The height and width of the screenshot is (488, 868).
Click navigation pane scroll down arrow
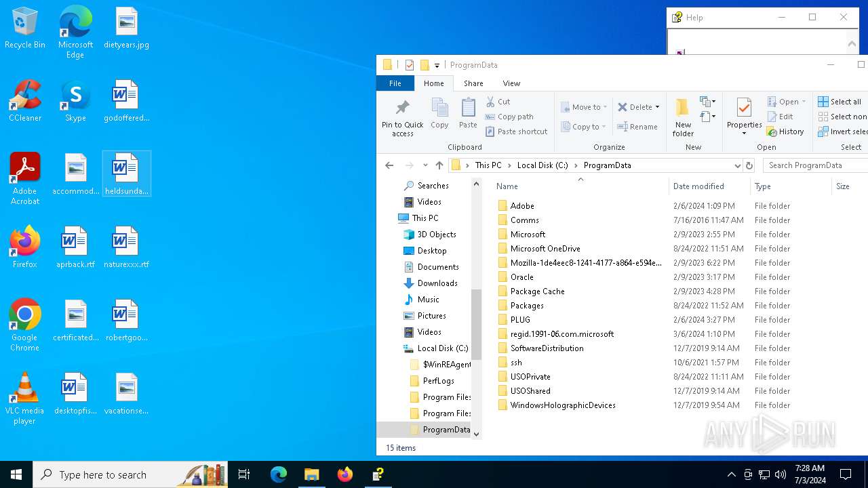click(x=476, y=434)
